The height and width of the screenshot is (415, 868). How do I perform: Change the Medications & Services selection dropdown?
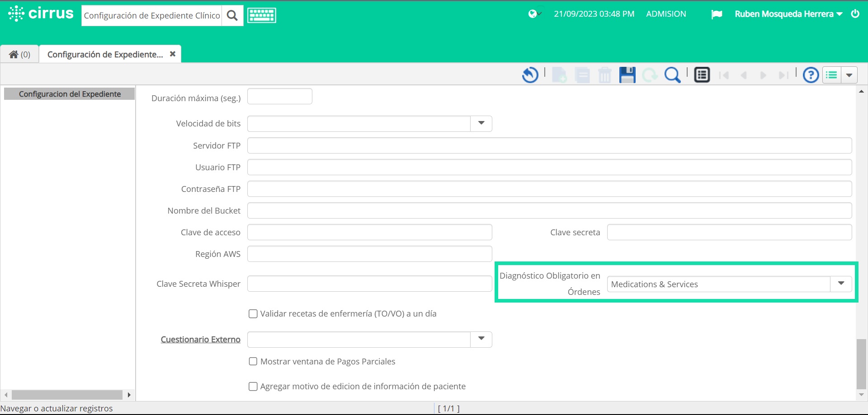pyautogui.click(x=841, y=284)
